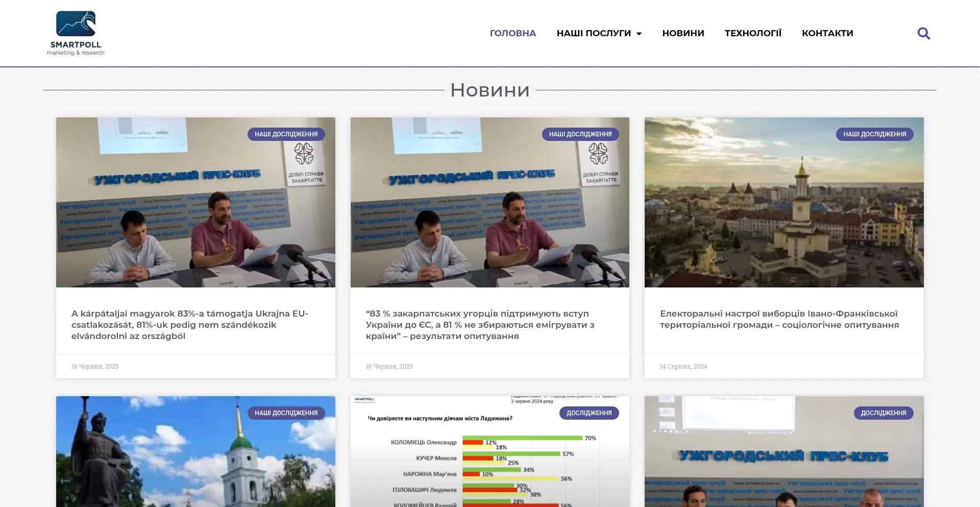Expand the НАШІ ПОСЛУГИ dropdown arrow
Viewport: 980px width, 507px height.
[639, 34]
